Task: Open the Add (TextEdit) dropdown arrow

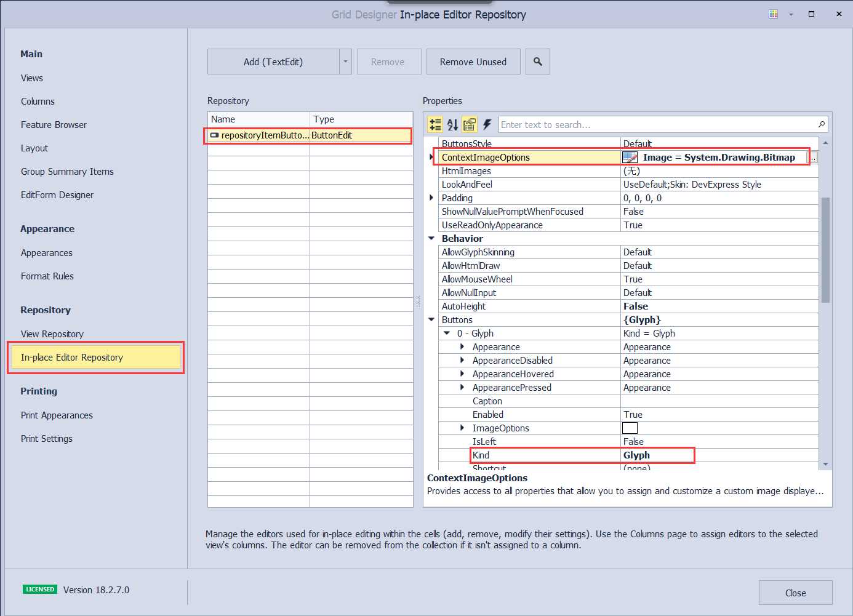Action: click(345, 62)
